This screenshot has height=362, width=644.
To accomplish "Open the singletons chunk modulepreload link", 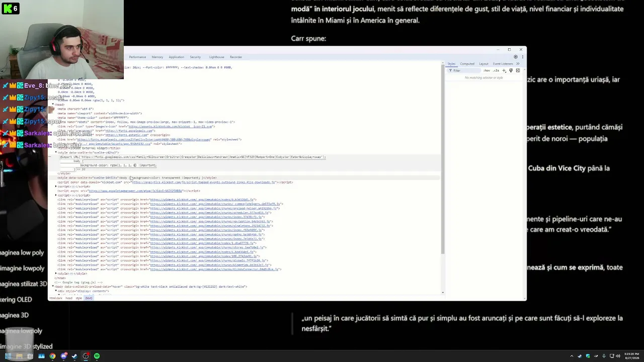I will [x=211, y=226].
